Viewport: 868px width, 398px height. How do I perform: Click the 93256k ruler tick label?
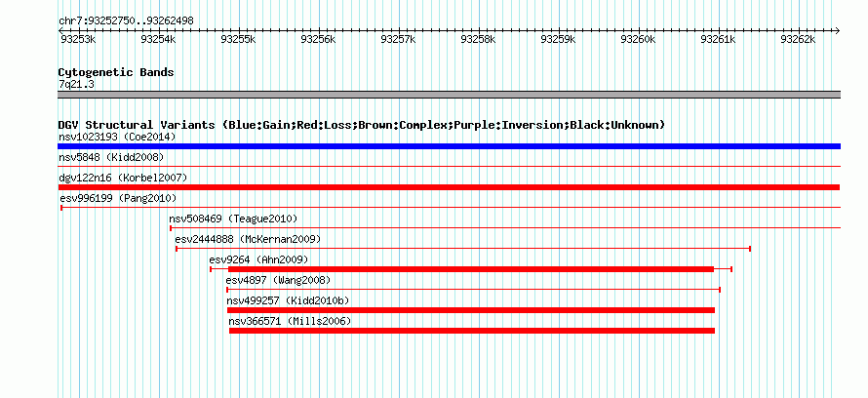pyautogui.click(x=318, y=39)
